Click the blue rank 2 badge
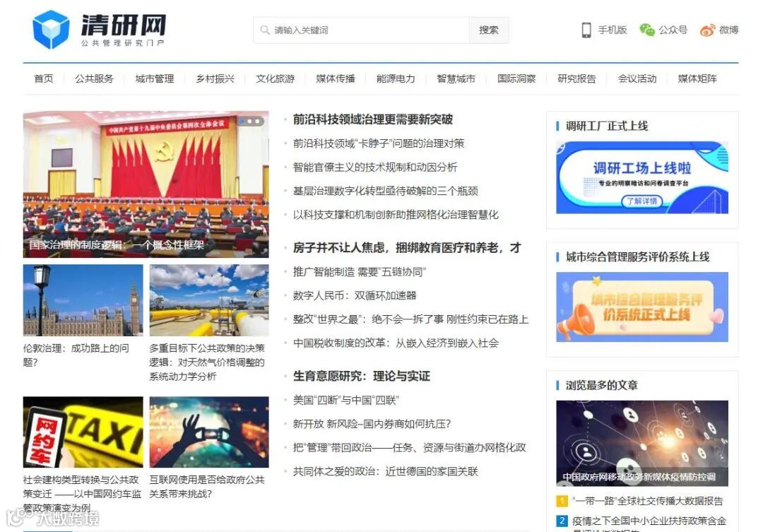This screenshot has height=532, width=763. [562, 521]
